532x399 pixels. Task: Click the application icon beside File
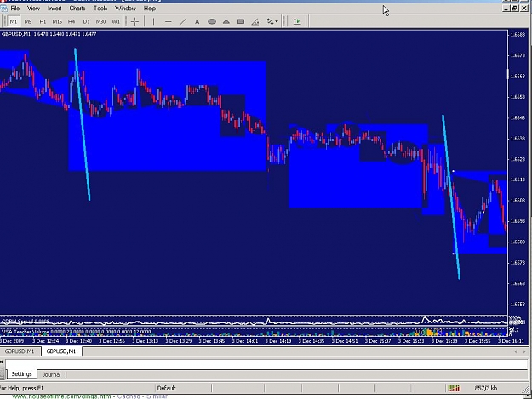[x=3, y=9]
